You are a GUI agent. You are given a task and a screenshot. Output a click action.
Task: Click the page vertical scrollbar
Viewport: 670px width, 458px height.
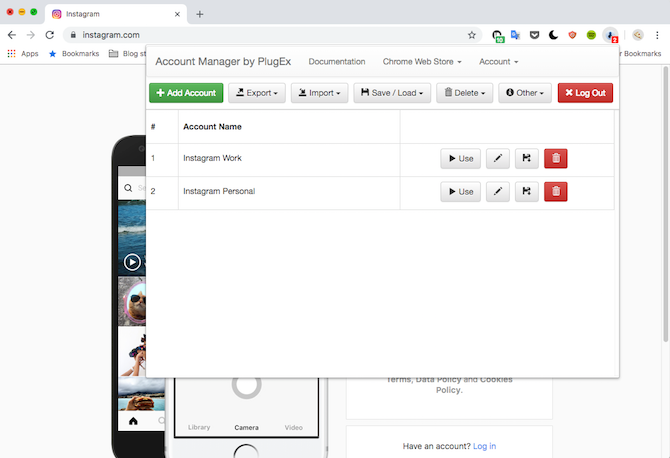pyautogui.click(x=665, y=204)
